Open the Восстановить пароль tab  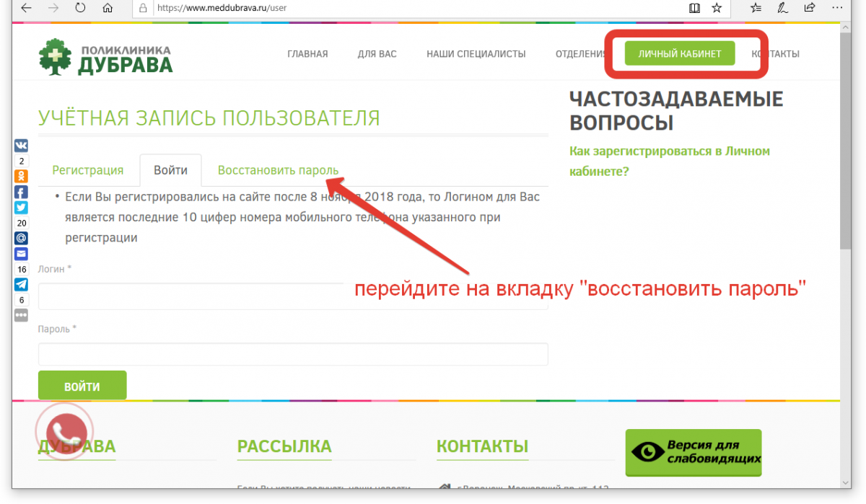(x=278, y=171)
